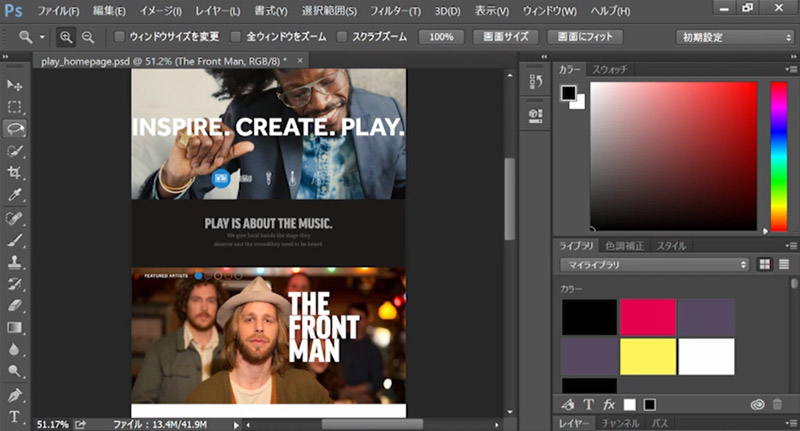Image resolution: width=800 pixels, height=431 pixels.
Task: Switch library to list view
Action: [784, 264]
